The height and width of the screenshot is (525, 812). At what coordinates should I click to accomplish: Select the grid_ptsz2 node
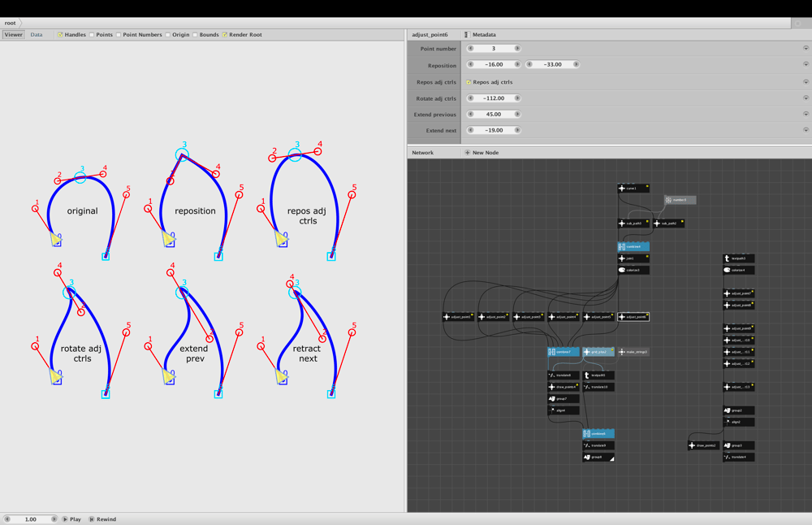(x=598, y=352)
